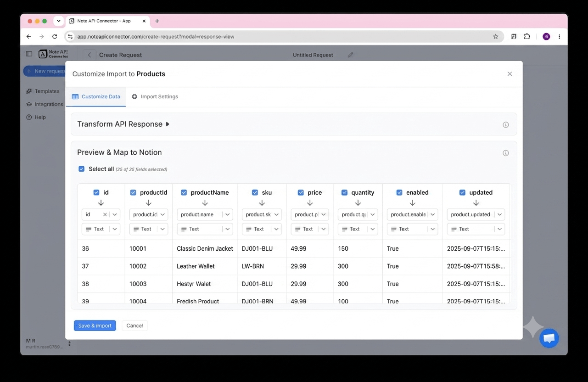Uncheck the quantity column checkbox
The image size is (588, 382).
click(x=344, y=192)
